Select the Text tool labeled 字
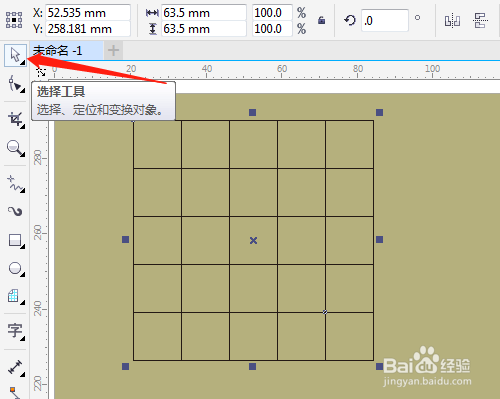 pyautogui.click(x=15, y=331)
